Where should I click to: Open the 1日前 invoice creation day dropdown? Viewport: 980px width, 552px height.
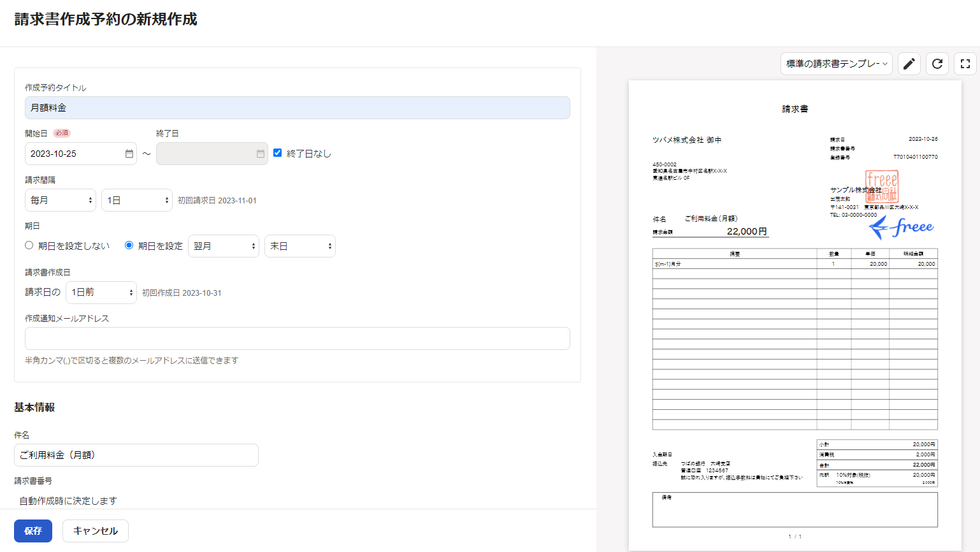101,293
